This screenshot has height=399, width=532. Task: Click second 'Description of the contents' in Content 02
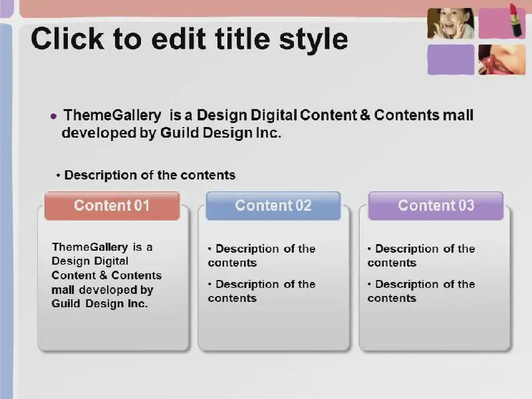tap(261, 291)
